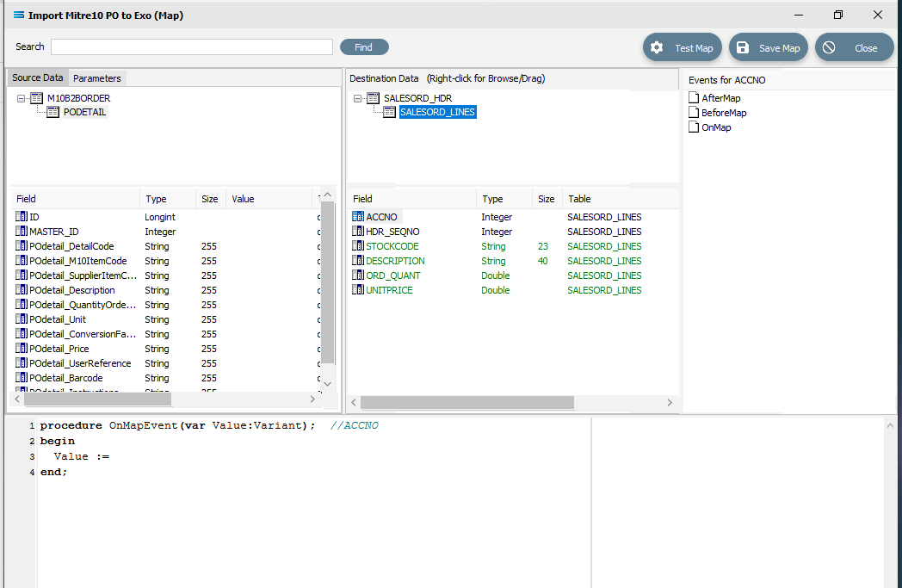Click the destination list scroll right arrow
Image resolution: width=902 pixels, height=588 pixels.
670,402
